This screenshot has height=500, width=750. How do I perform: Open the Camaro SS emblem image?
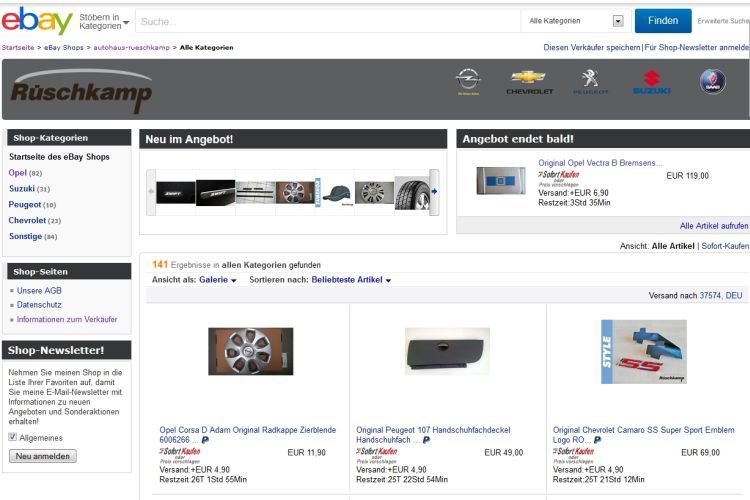point(644,352)
